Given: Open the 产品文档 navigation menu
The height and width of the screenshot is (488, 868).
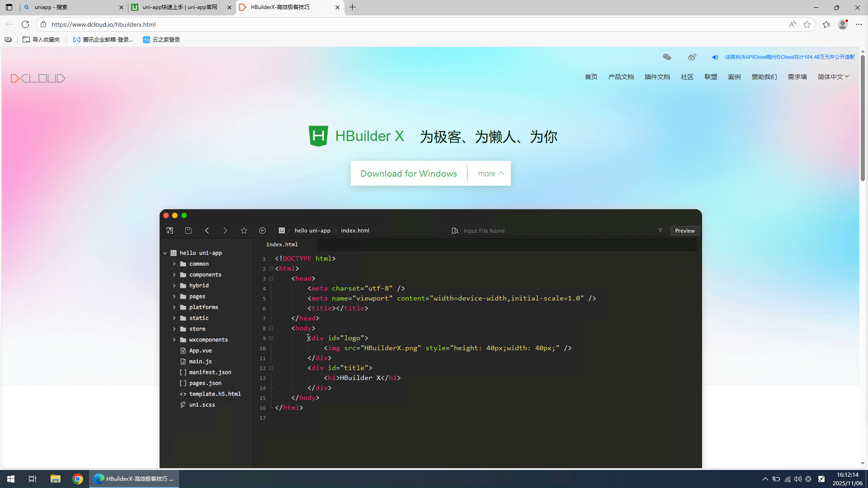Looking at the screenshot, I should [621, 77].
